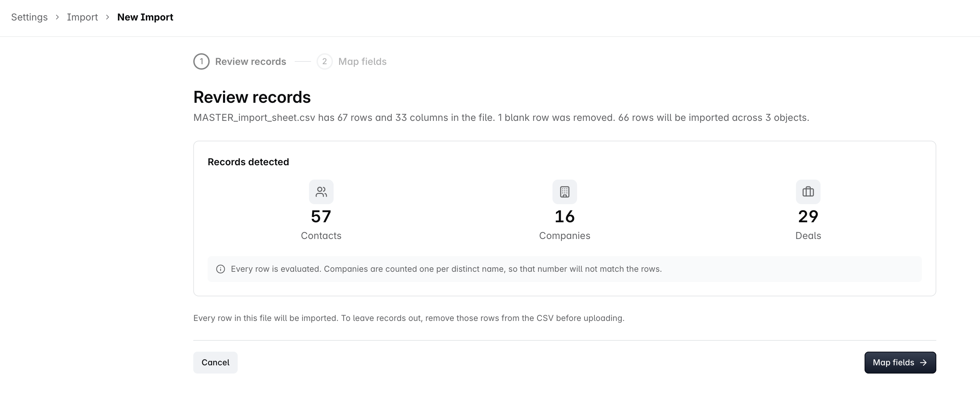
Task: Click the Records detected heading
Action: (248, 161)
